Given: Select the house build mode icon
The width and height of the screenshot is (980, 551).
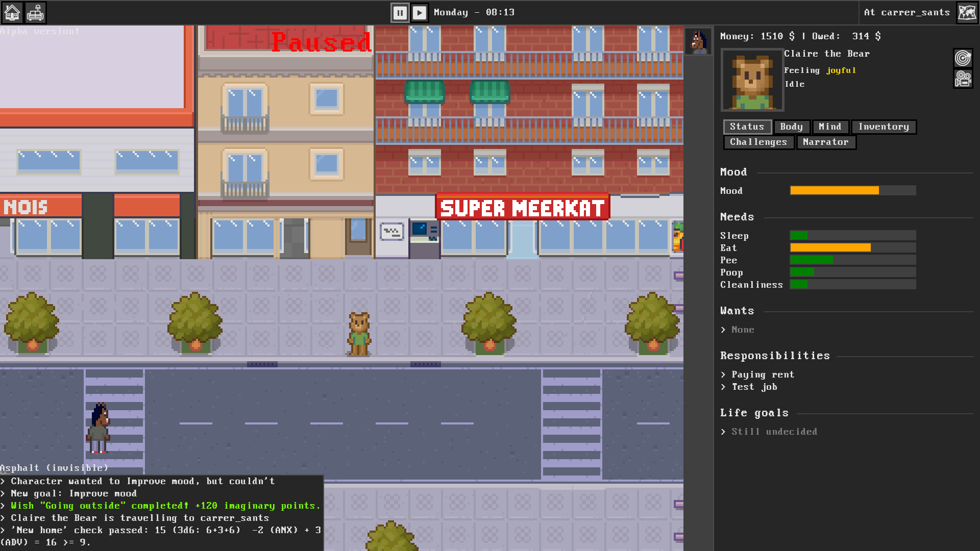Looking at the screenshot, I should click(12, 12).
